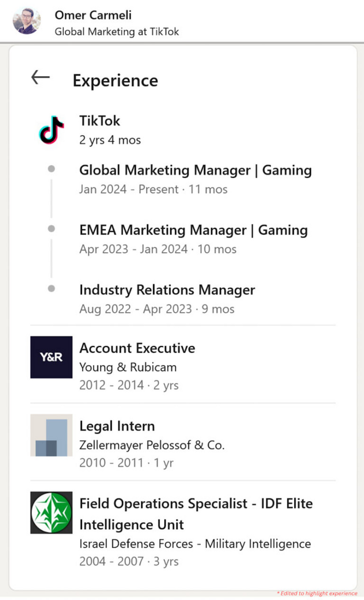Image resolution: width=364 pixels, height=600 pixels.
Task: Select the EMEA Marketing Manager | Gaming role
Action: pos(193,230)
